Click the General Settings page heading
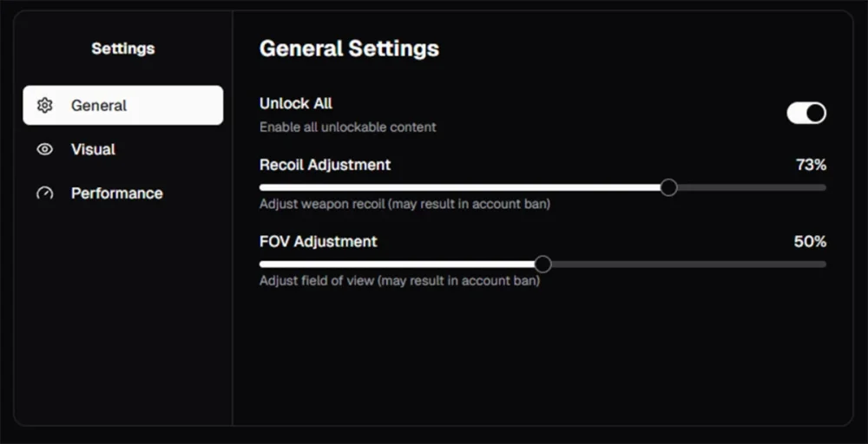868x444 pixels. tap(349, 49)
